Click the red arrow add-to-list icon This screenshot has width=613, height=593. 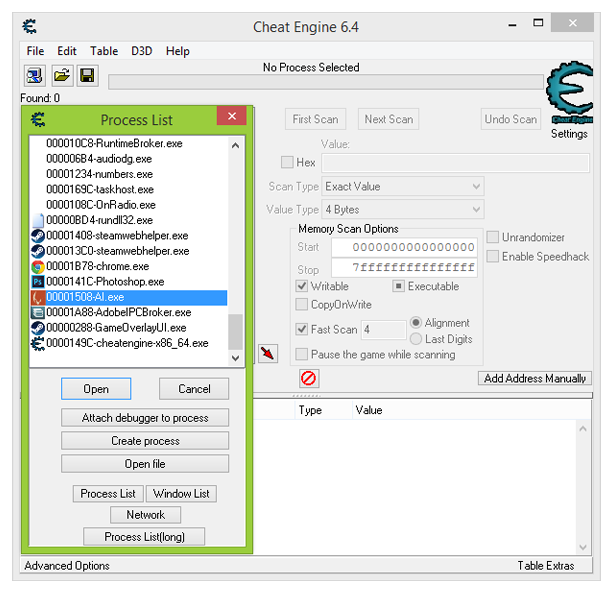click(268, 353)
